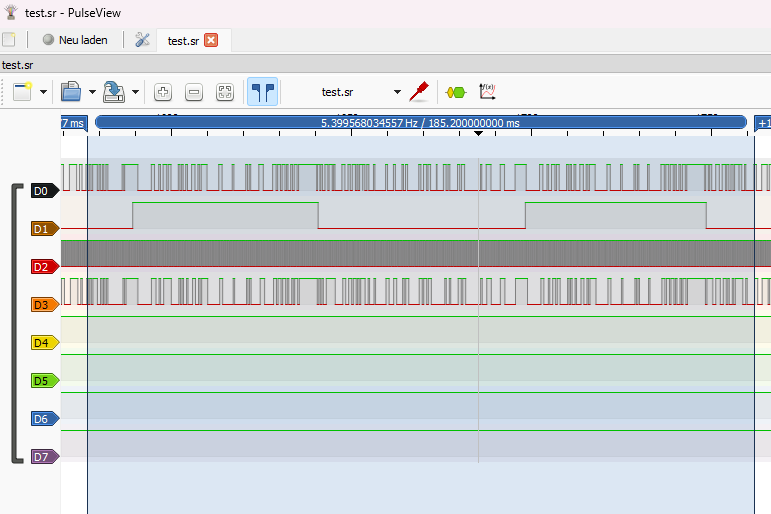Screen dimensions: 771x514
Task: Click the Zoom Out button
Action: pos(194,92)
